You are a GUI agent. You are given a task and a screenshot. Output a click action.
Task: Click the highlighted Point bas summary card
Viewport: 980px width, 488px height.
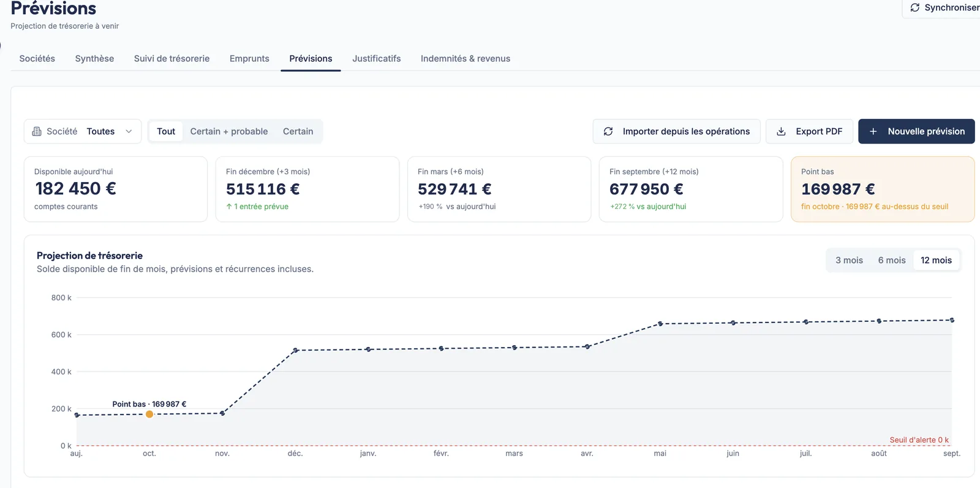883,189
